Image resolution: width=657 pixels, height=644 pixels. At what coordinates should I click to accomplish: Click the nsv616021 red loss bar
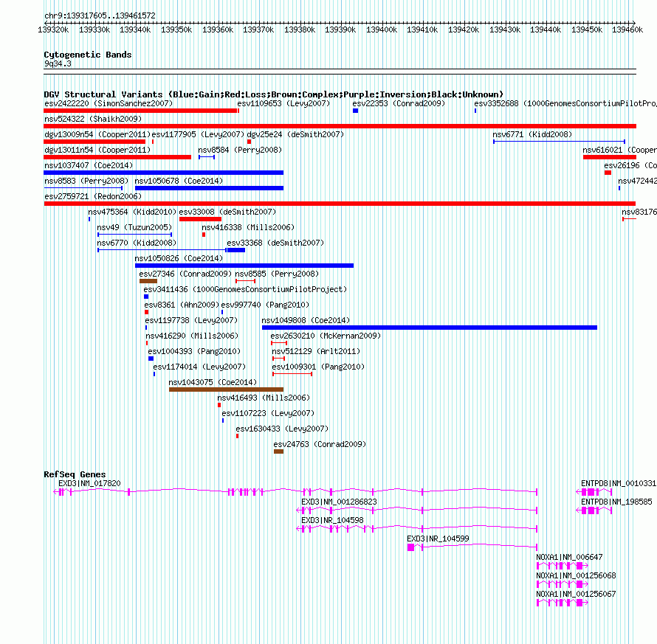pos(610,157)
